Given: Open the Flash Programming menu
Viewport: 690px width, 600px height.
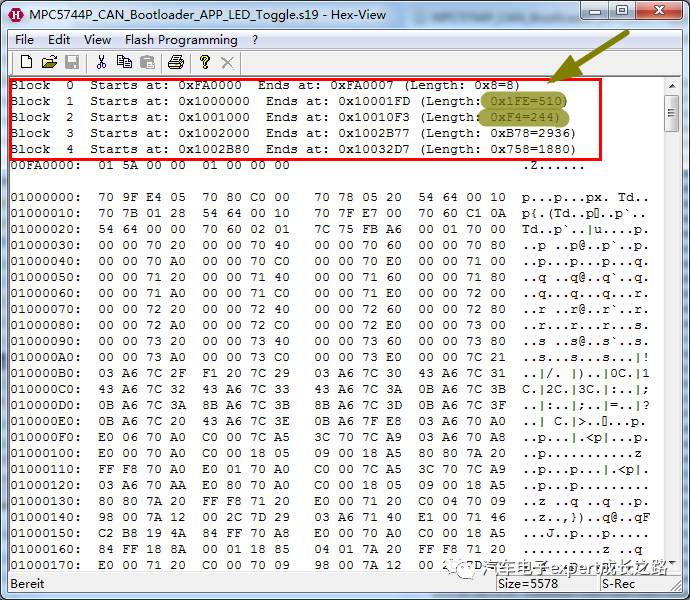Looking at the screenshot, I should pyautogui.click(x=181, y=40).
